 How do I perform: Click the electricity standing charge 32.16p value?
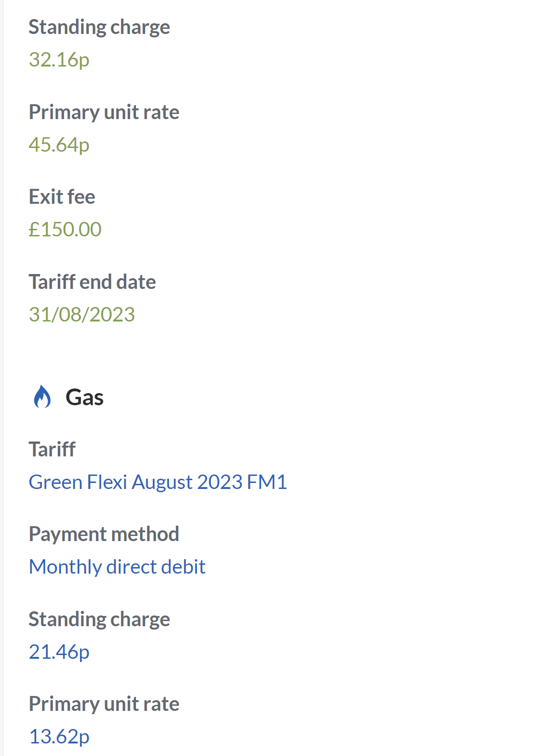click(x=59, y=60)
